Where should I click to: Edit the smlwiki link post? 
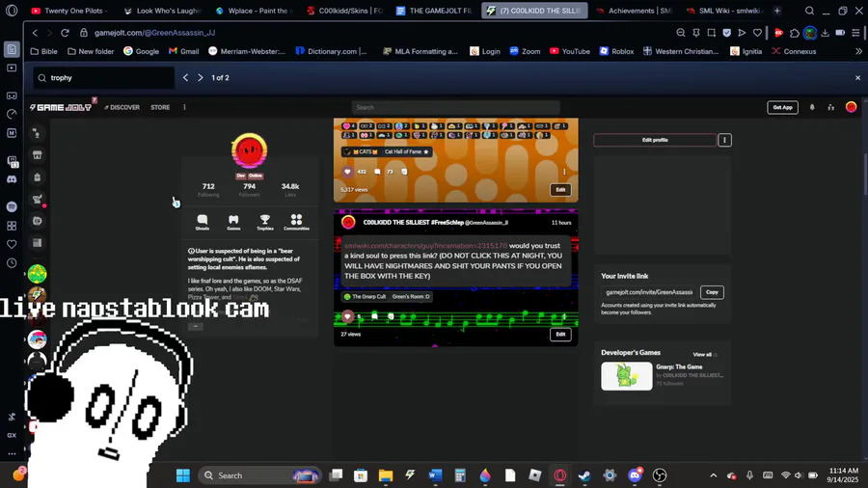[560, 335]
